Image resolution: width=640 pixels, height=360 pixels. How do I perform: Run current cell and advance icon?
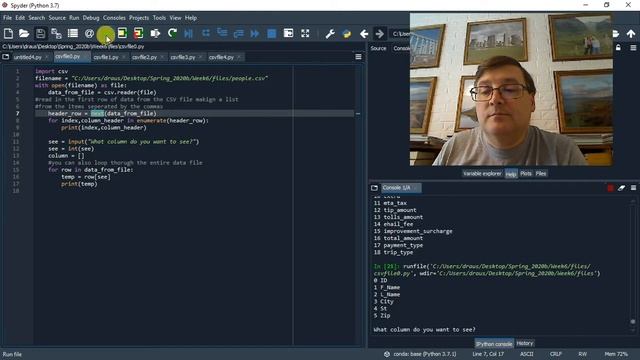click(x=138, y=33)
